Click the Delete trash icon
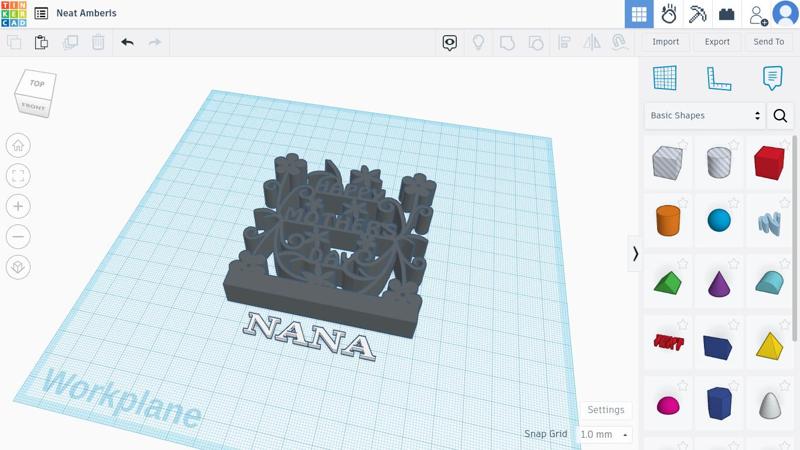 (x=98, y=42)
